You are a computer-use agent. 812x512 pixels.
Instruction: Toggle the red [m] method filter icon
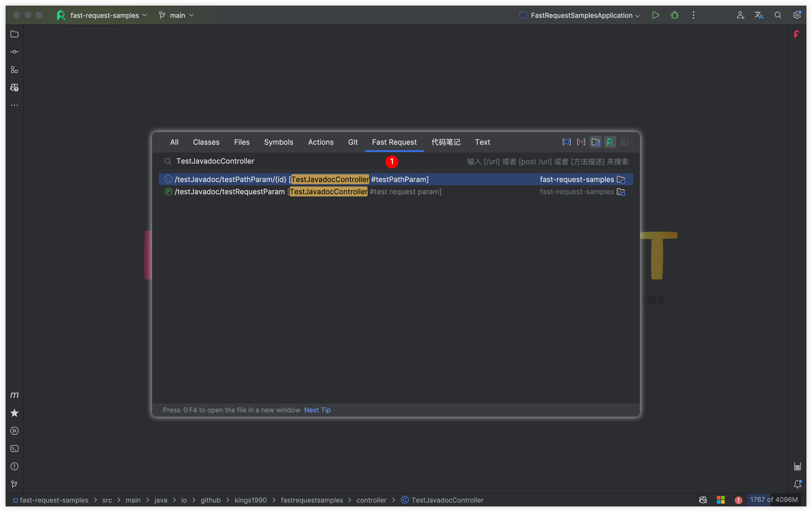coord(581,142)
